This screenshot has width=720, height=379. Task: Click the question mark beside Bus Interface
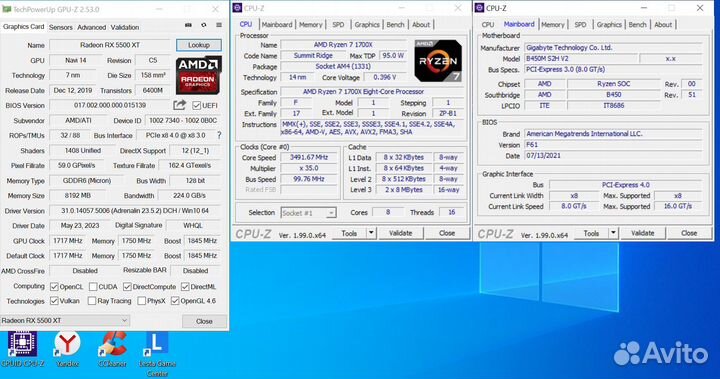tap(219, 135)
